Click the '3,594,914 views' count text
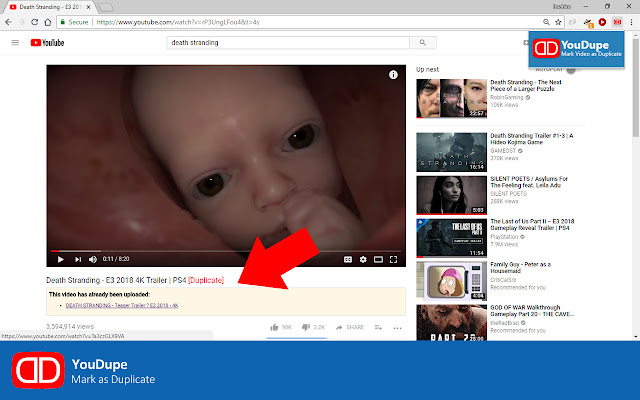 pyautogui.click(x=70, y=327)
